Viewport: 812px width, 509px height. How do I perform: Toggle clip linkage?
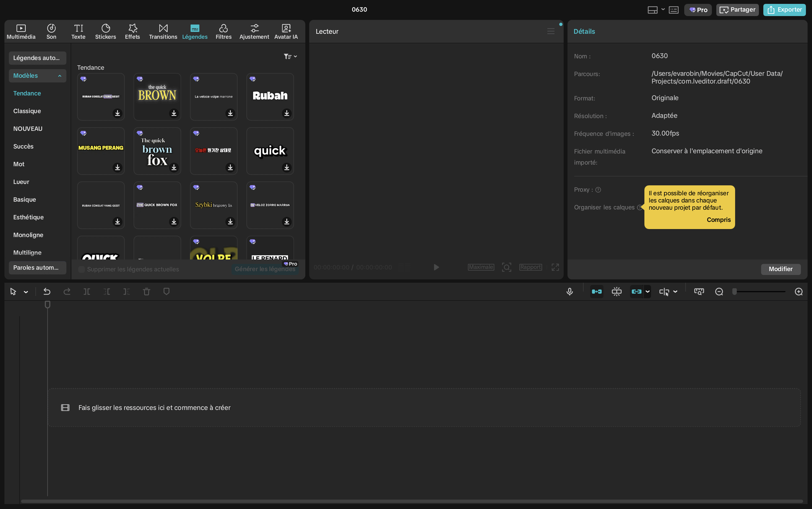point(636,292)
